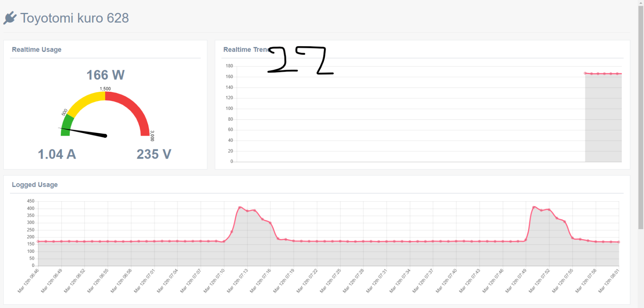Click the gauge's black needle
The height and width of the screenshot is (308, 644).
[84, 132]
